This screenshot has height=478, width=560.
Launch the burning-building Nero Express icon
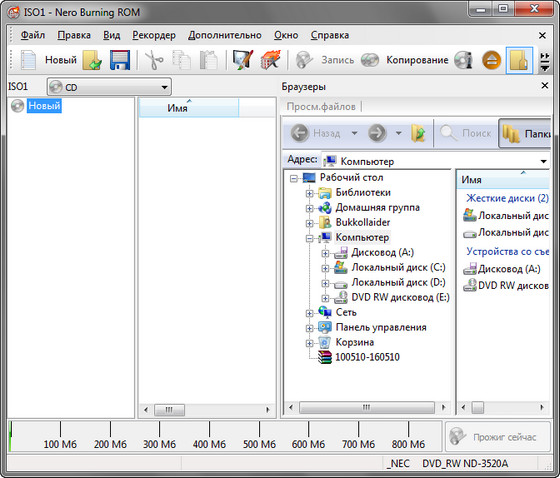[270, 60]
